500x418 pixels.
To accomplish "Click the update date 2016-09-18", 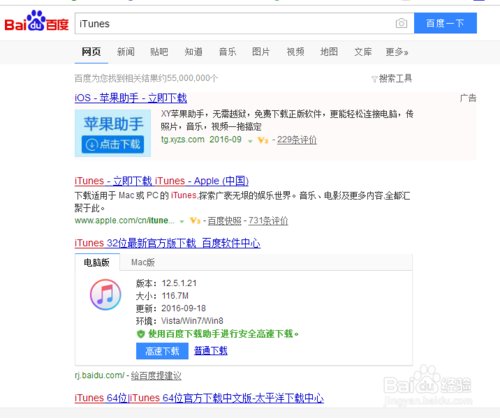I will (x=184, y=308).
